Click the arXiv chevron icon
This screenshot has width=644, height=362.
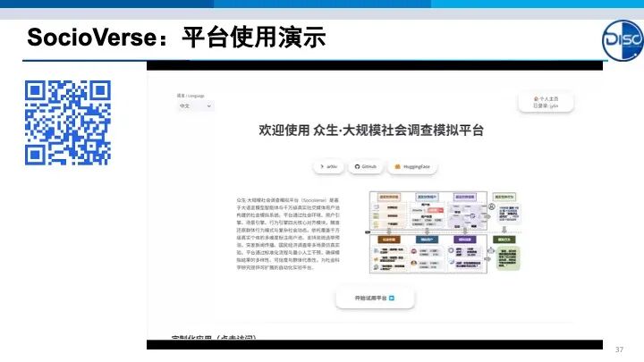[x=320, y=166]
